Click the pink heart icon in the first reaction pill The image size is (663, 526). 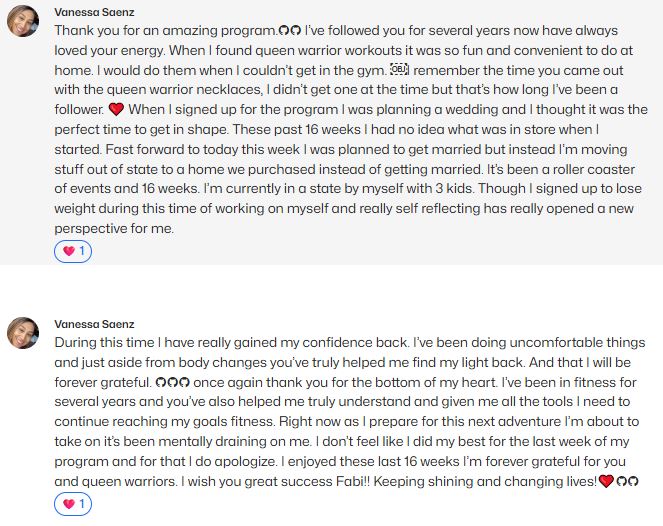pyautogui.click(x=68, y=251)
